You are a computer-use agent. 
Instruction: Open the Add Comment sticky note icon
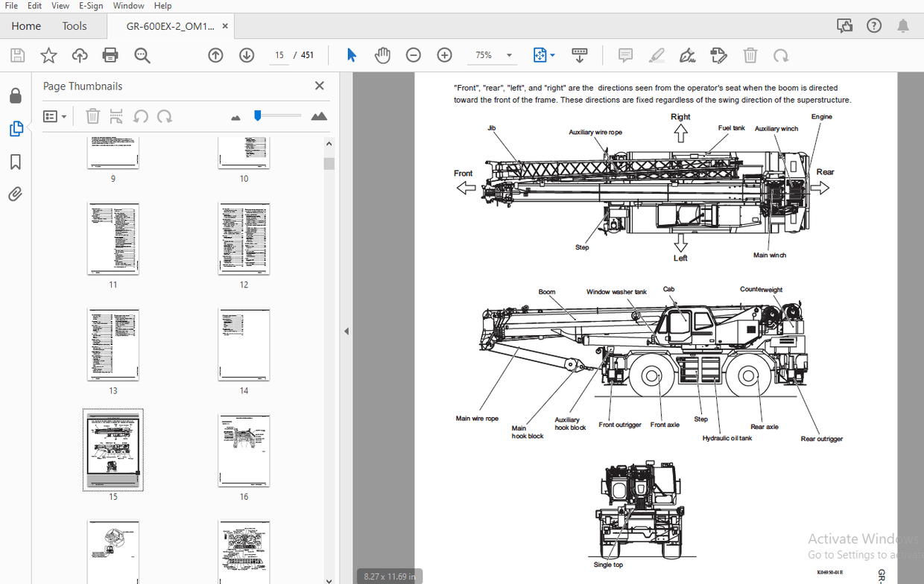click(x=625, y=55)
